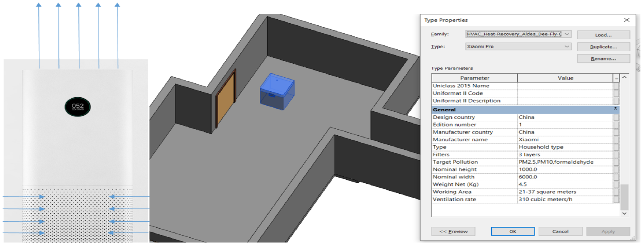
Task: Open the Type dropdown showing Xiaomi Pro
Action: (x=567, y=47)
